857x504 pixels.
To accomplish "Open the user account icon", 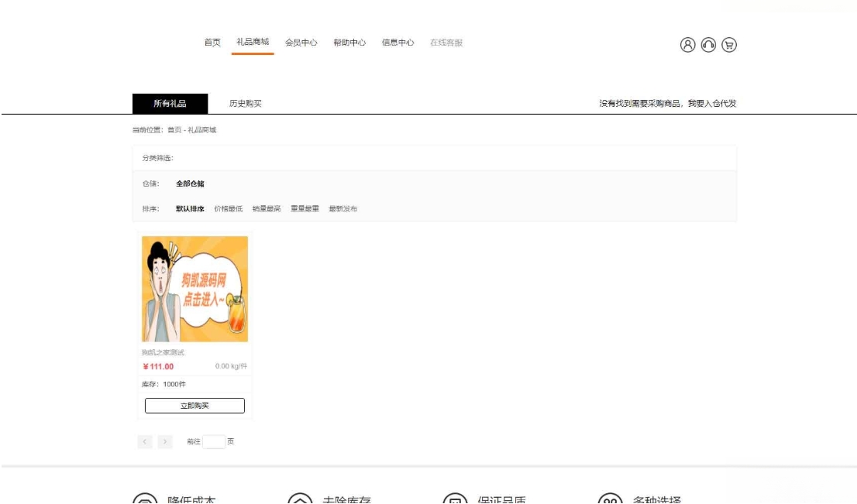I will pos(687,46).
